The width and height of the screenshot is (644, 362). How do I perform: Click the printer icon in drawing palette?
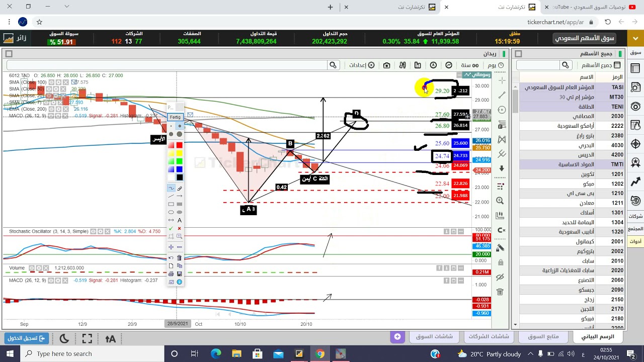171,274
